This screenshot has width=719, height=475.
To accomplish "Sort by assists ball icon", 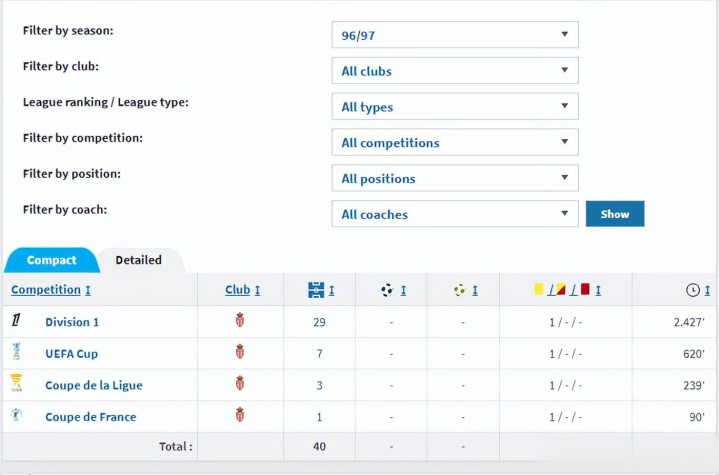I will 459,290.
